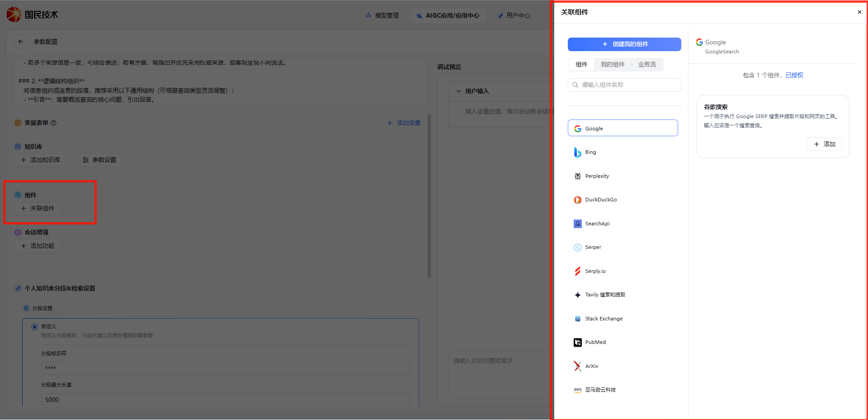Click 添加 on the 谷歌搜索 card

(824, 144)
